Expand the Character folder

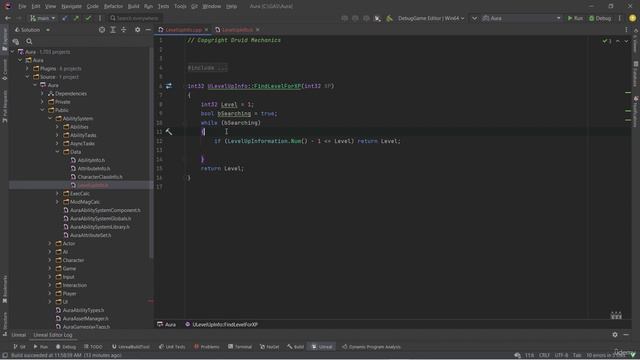[50, 260]
